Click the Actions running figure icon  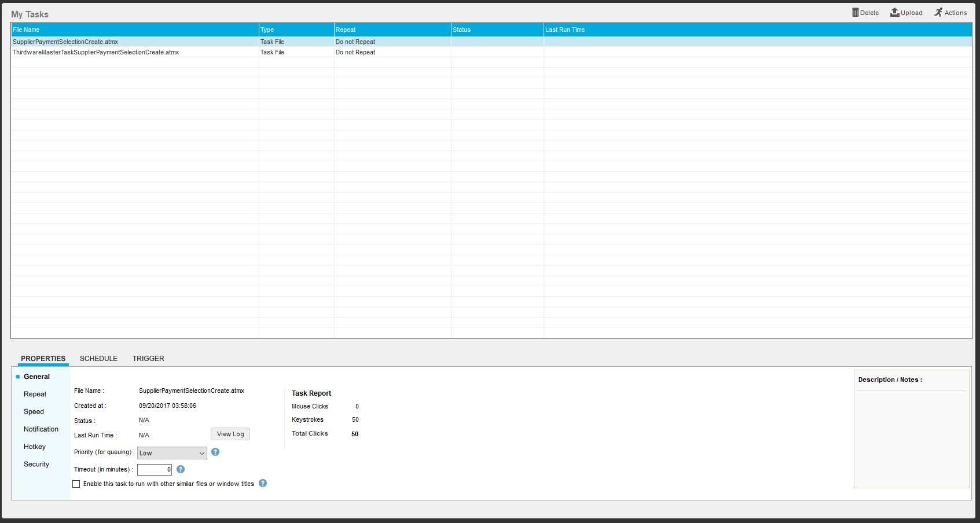point(938,12)
